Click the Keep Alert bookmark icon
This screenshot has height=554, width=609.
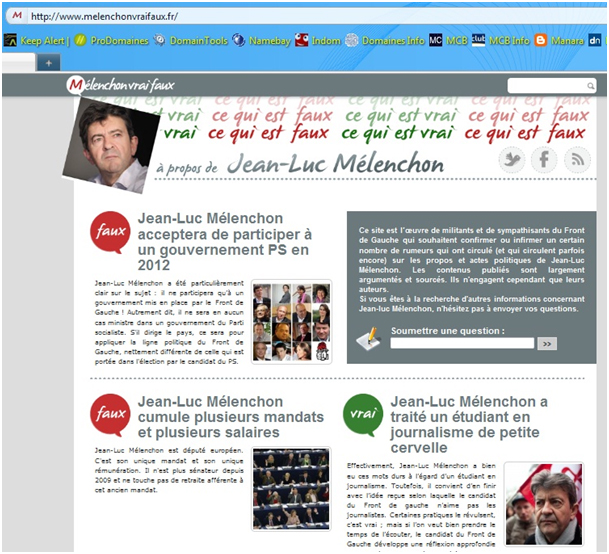(x=10, y=40)
